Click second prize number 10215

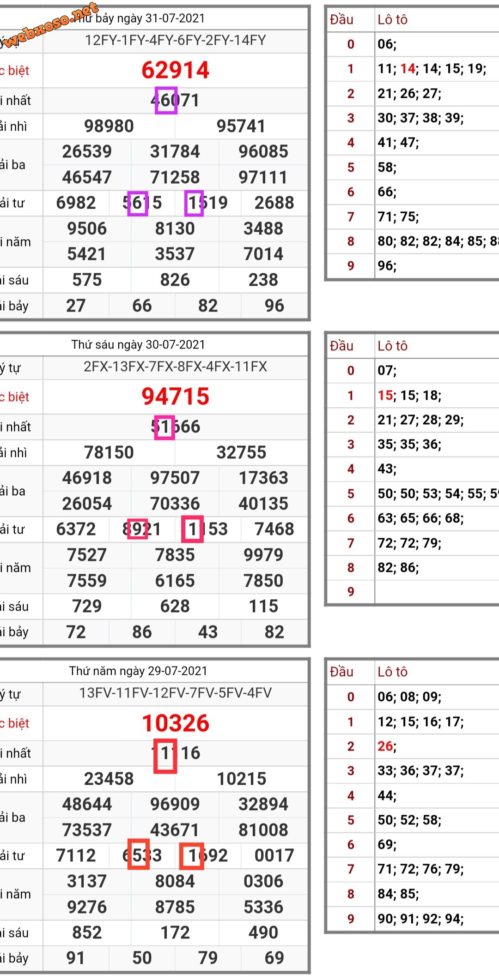click(242, 779)
